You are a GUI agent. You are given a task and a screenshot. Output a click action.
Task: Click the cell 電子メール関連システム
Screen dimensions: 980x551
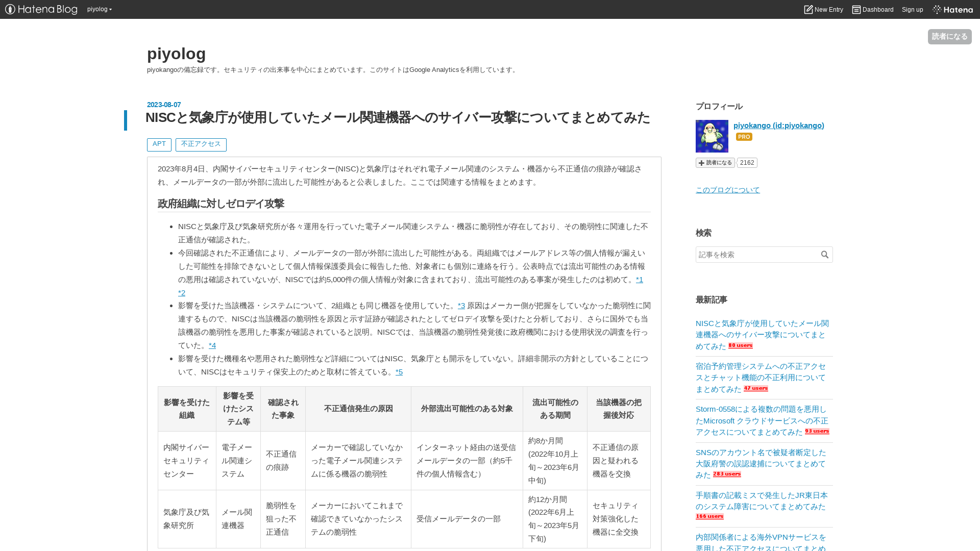[238, 461]
